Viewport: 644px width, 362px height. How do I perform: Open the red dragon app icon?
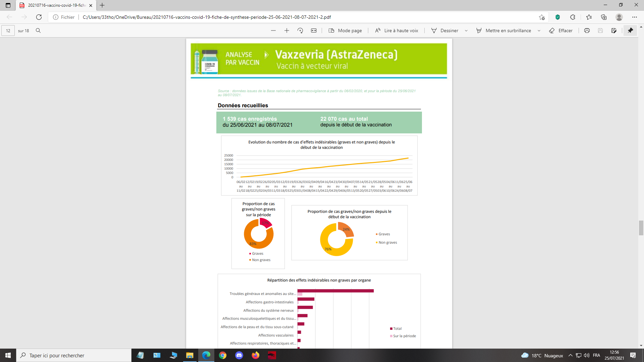(x=272, y=355)
